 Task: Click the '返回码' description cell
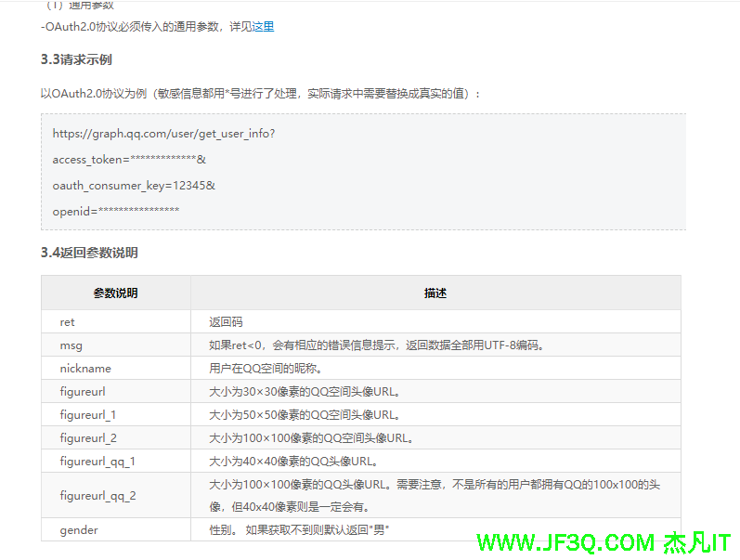point(226,322)
